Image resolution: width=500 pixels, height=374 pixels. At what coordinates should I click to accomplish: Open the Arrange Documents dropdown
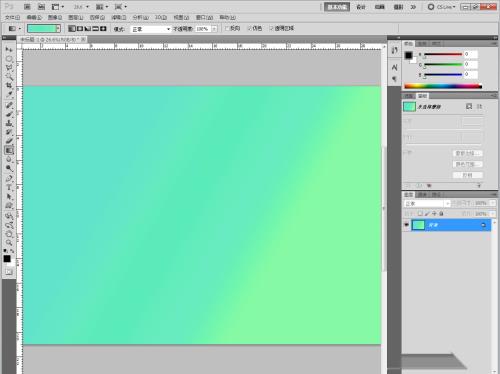pyautogui.click(x=102, y=7)
